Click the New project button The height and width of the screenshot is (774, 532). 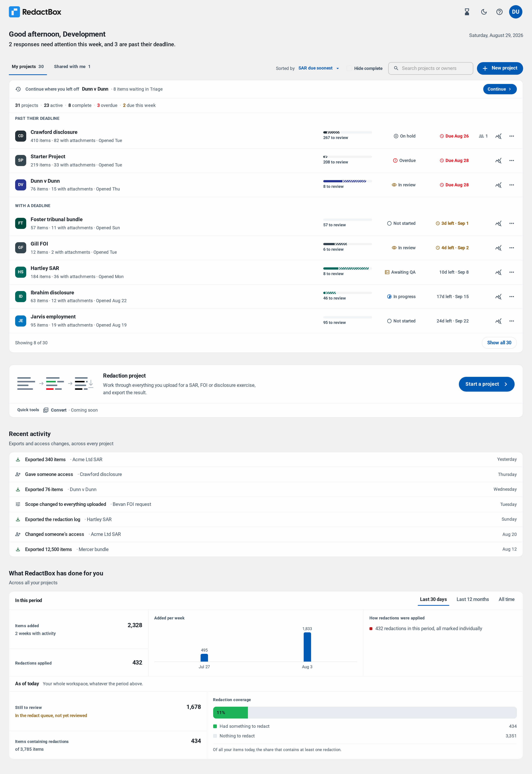click(499, 68)
